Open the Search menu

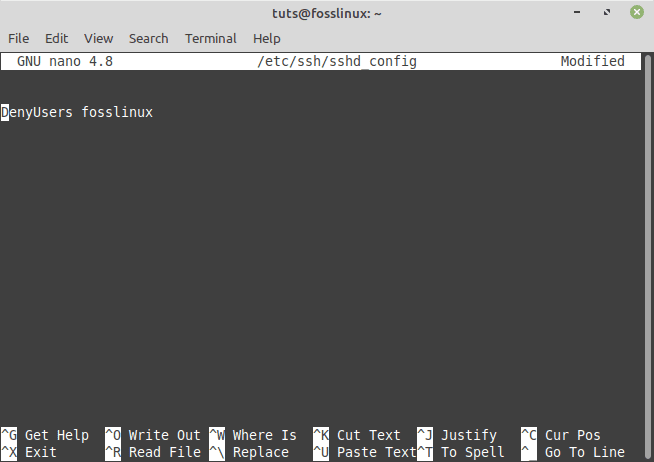click(148, 38)
